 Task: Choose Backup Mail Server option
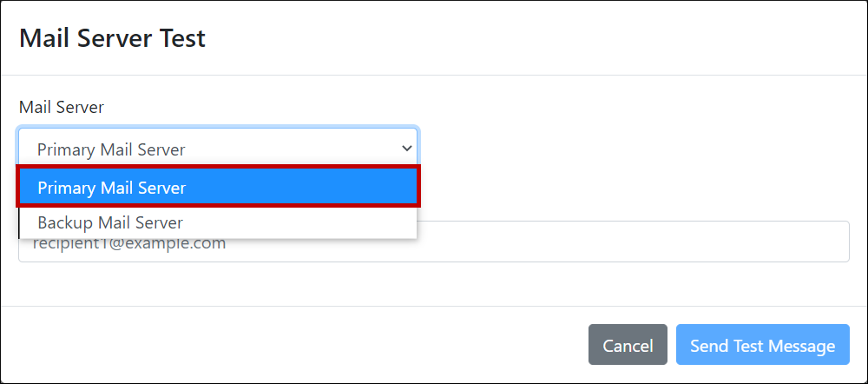(x=217, y=222)
